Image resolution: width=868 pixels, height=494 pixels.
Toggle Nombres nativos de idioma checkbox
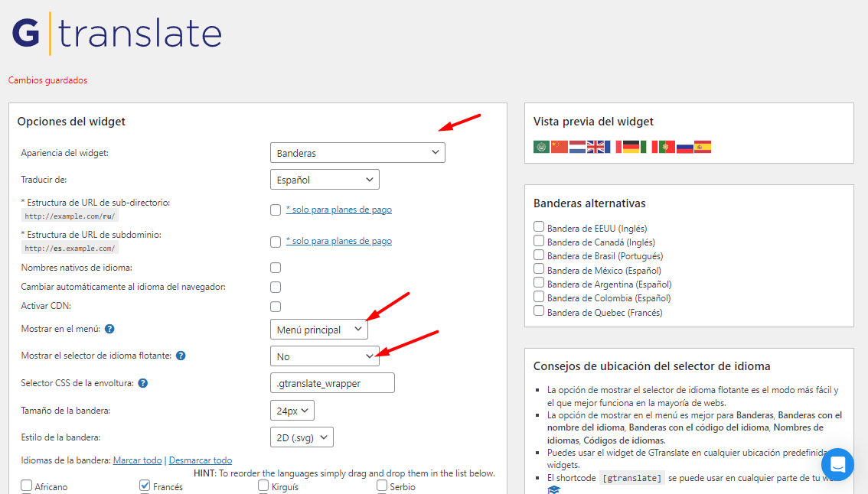(276, 268)
